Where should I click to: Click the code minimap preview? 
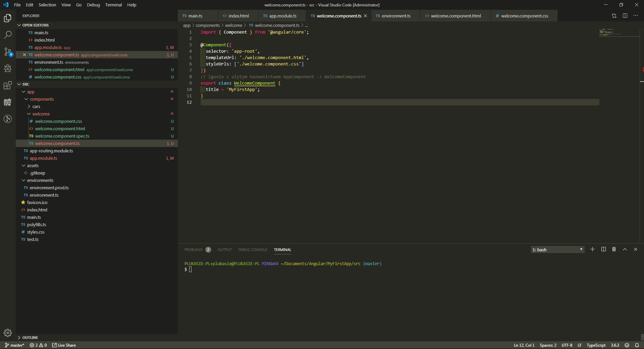tap(619, 33)
